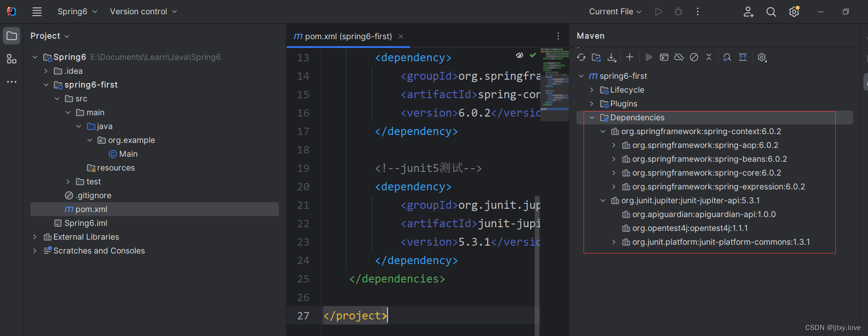
Task: Open Code With Me user icon
Action: (748, 12)
